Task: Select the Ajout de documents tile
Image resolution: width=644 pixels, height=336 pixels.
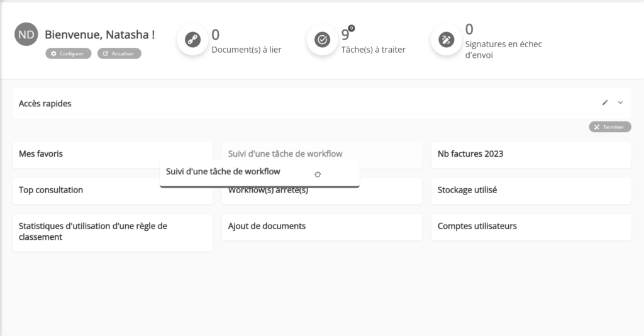Action: pos(321,227)
